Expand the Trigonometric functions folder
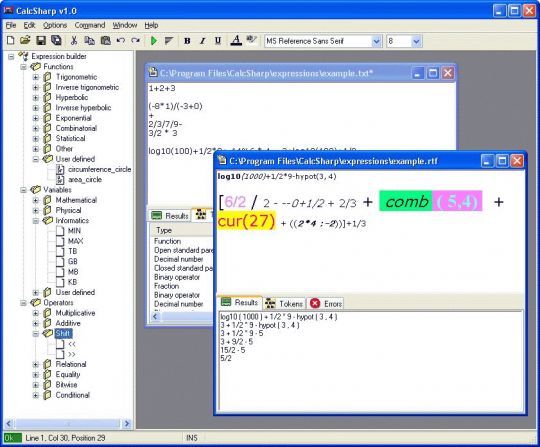 coord(35,77)
